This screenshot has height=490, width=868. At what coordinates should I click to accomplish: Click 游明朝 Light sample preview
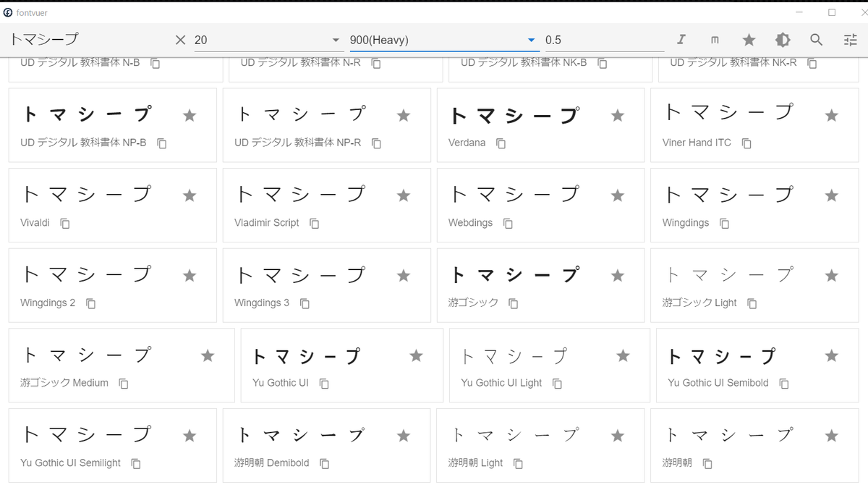(516, 435)
